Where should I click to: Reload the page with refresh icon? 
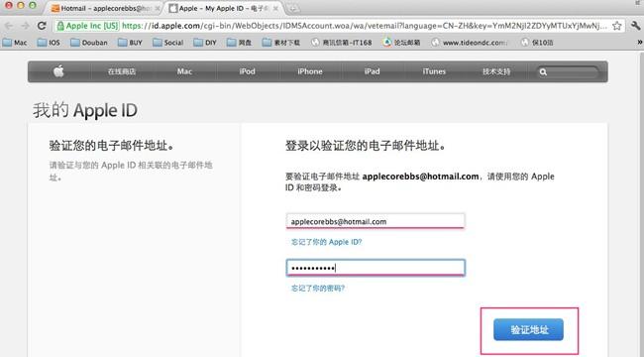42,26
